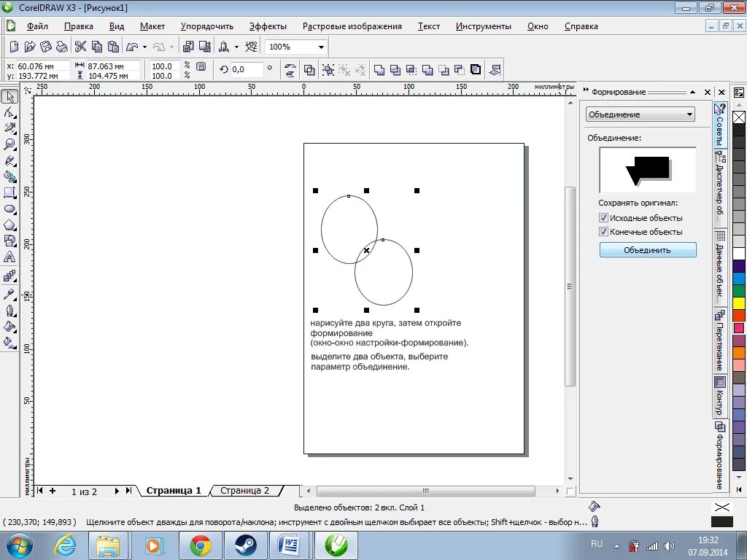This screenshot has height=560, width=747.
Task: Switch to the Страница 2 page tab
Action: coord(245,491)
